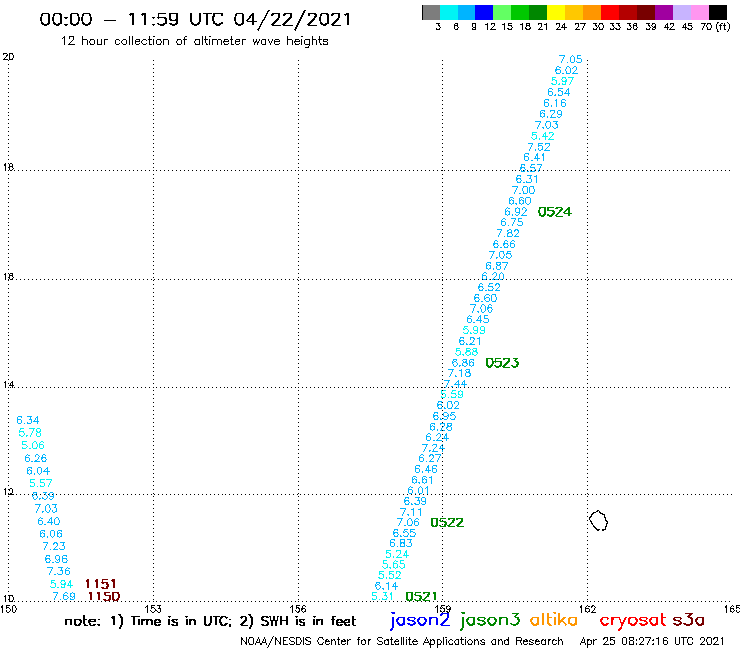
Task: Click the small island outline near 162
Action: pos(598,521)
